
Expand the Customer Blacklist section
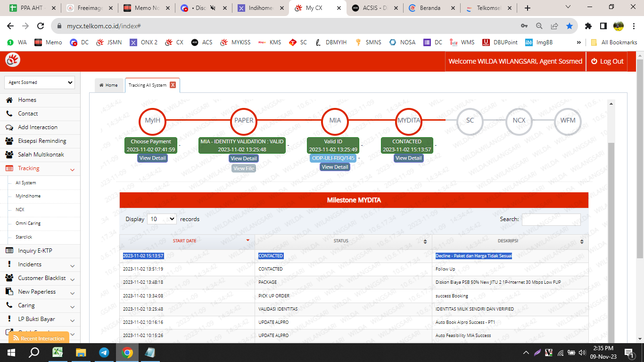(x=72, y=279)
